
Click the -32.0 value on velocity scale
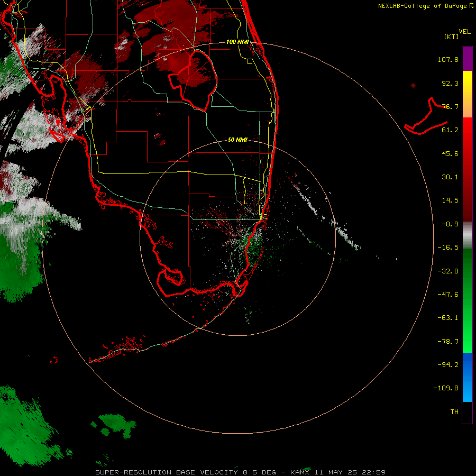pos(448,271)
